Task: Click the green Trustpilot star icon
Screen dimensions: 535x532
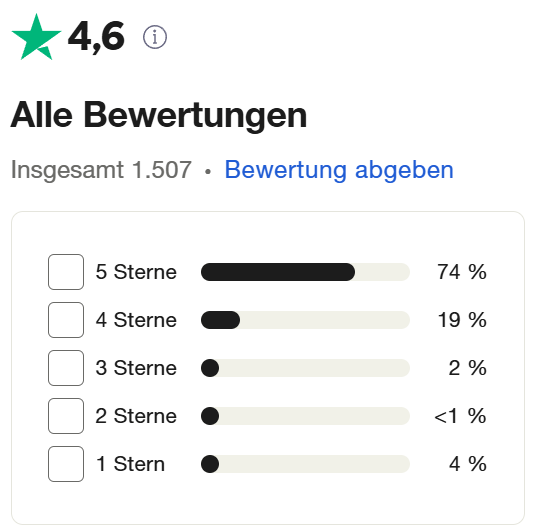Action: [36, 37]
